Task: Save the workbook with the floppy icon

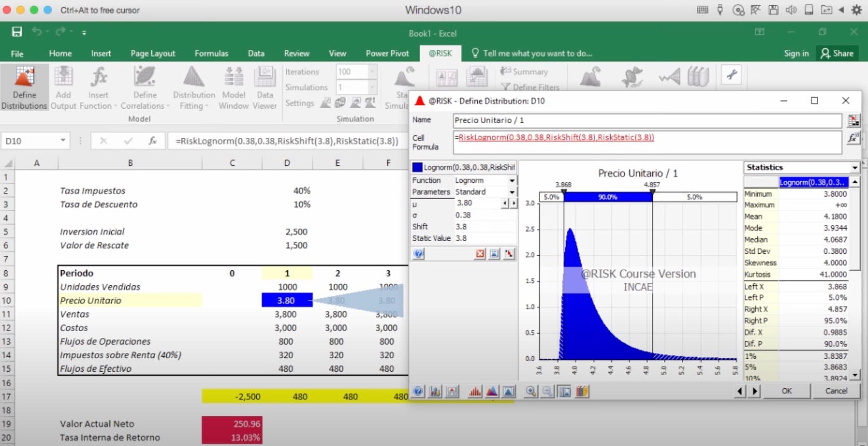Action: [x=17, y=32]
